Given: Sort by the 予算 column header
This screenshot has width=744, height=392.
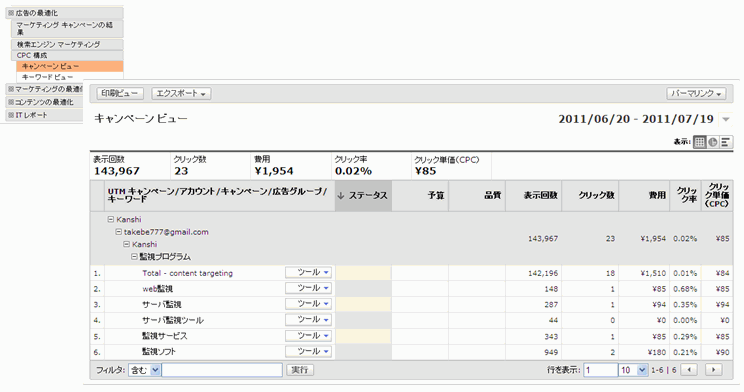Looking at the screenshot, I should point(420,196).
